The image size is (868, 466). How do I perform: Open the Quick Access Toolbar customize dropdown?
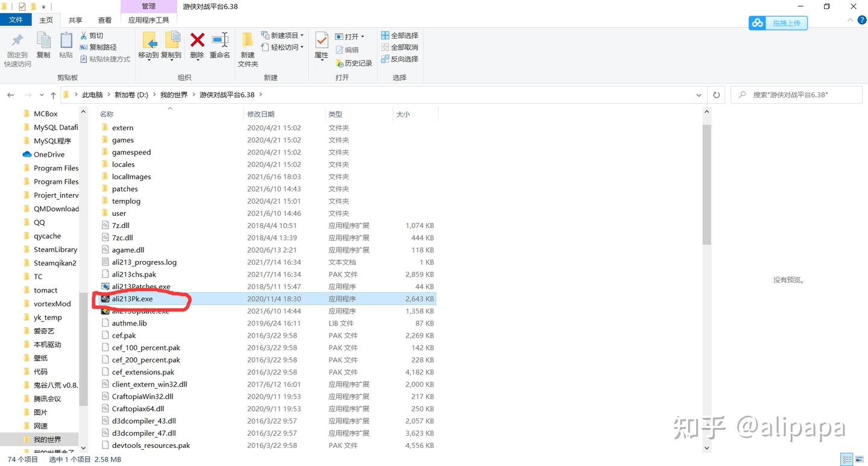point(43,7)
